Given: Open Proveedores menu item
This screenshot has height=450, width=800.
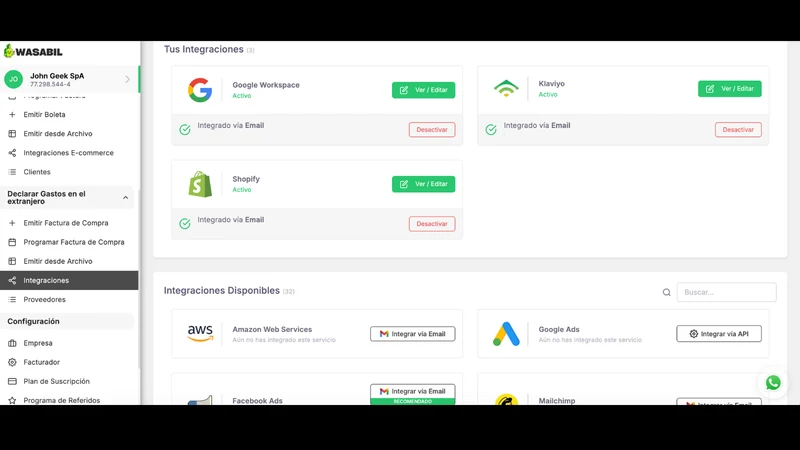Looking at the screenshot, I should pos(44,299).
